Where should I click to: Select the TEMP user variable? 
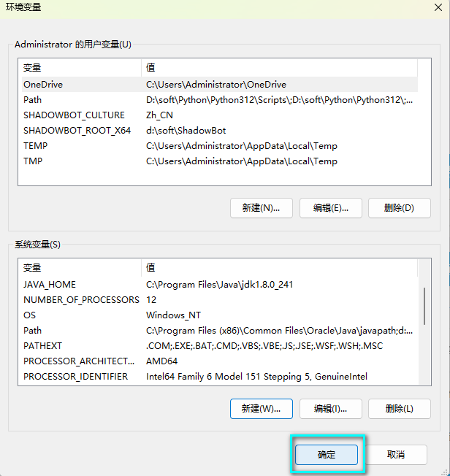[x=220, y=146]
